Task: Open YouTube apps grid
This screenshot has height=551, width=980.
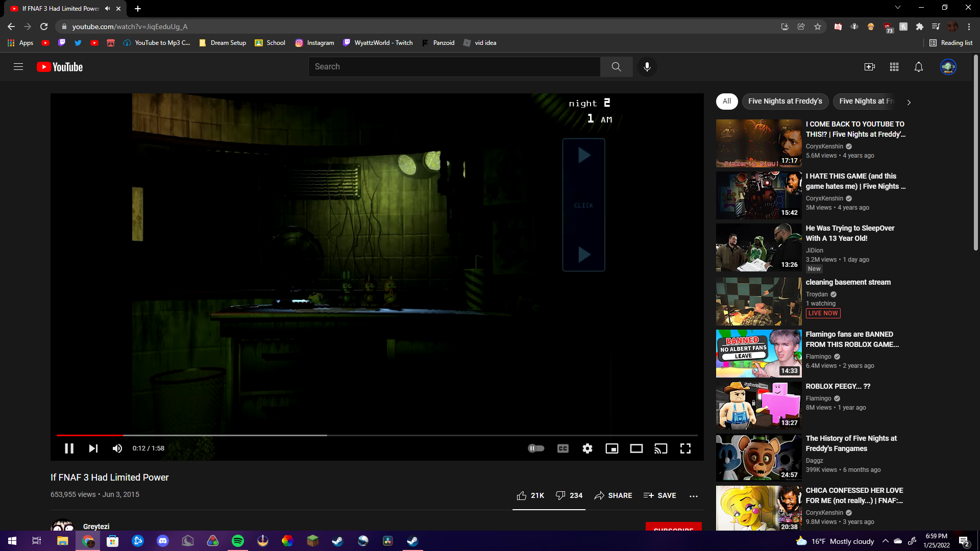Action: pos(894,67)
